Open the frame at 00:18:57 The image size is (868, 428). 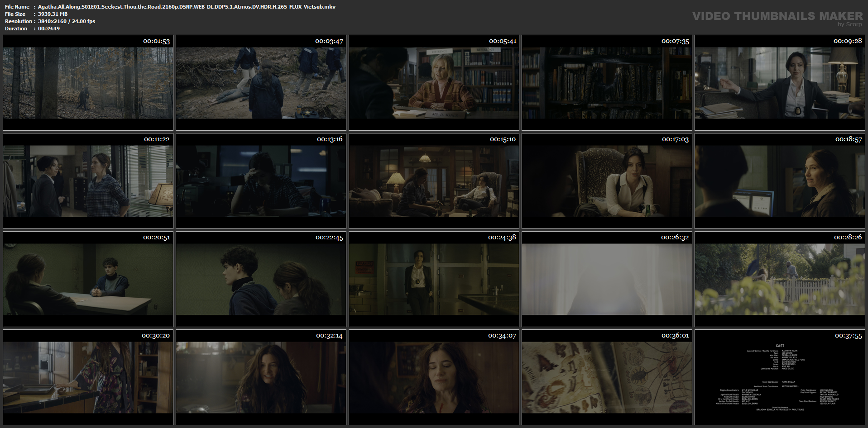tap(780, 181)
